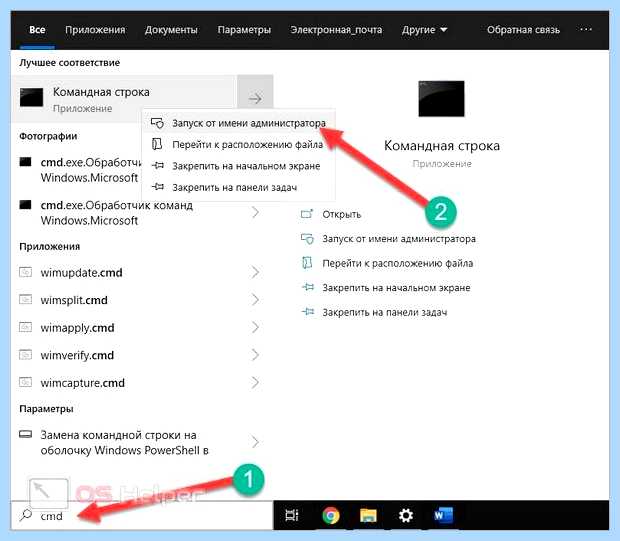Click the shield icon beside context-menu Запуск от имени администратора

click(x=157, y=123)
